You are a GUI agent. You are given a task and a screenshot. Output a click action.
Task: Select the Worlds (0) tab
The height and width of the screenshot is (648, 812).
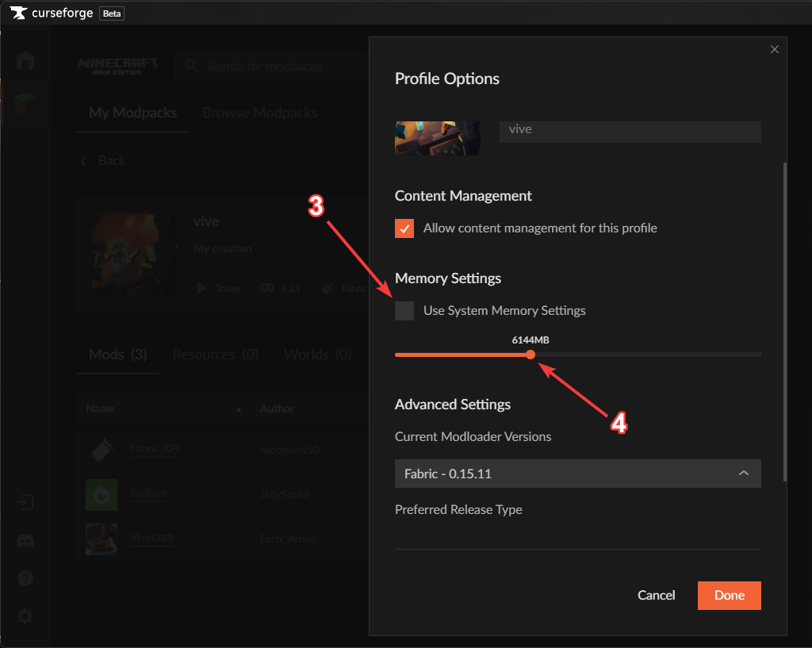tap(318, 355)
